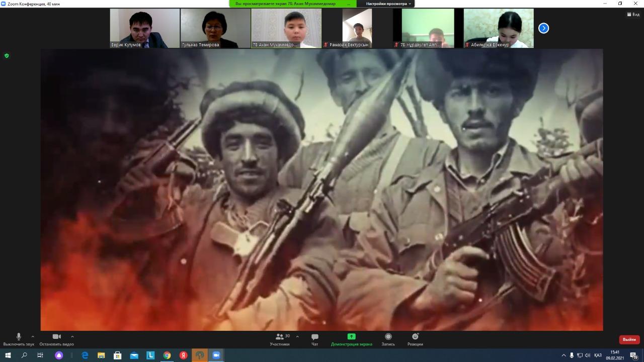Open the Reactions menu
This screenshot has width=644, height=362.
click(x=415, y=339)
